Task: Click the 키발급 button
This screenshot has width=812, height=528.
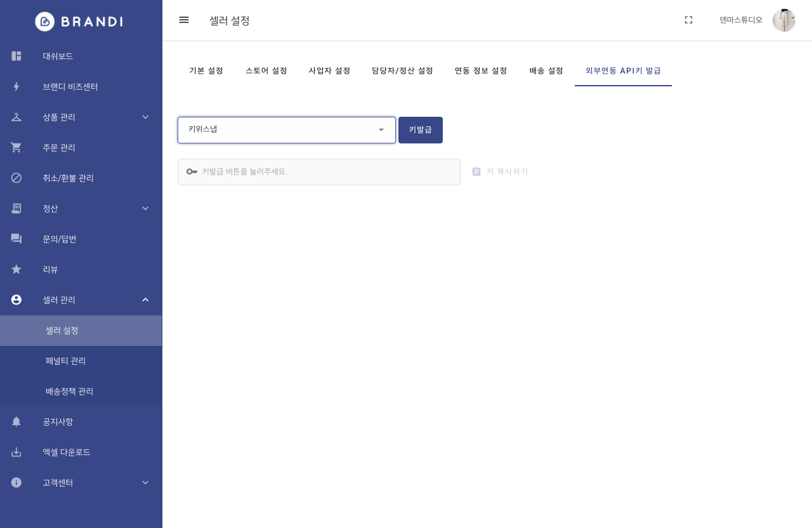Action: pos(421,130)
